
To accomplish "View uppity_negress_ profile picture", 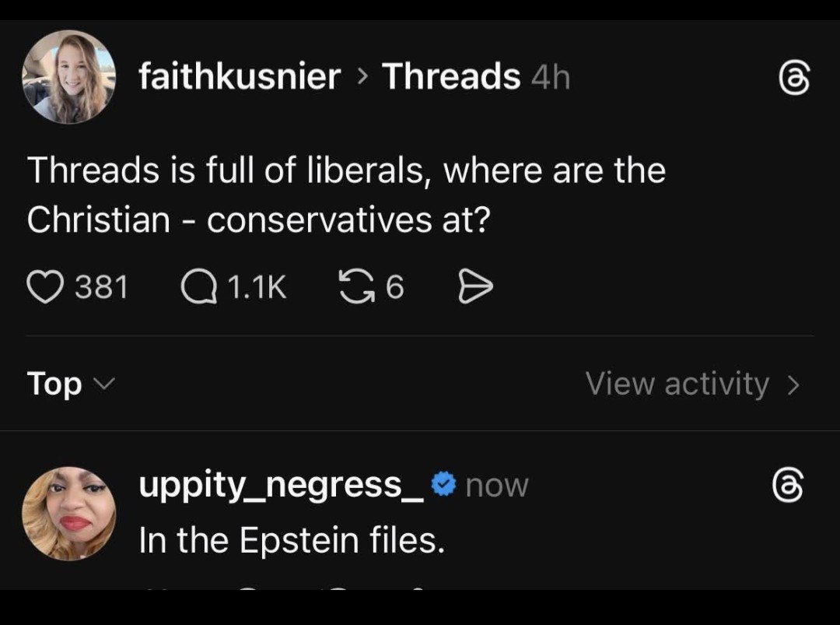I will point(68,514).
